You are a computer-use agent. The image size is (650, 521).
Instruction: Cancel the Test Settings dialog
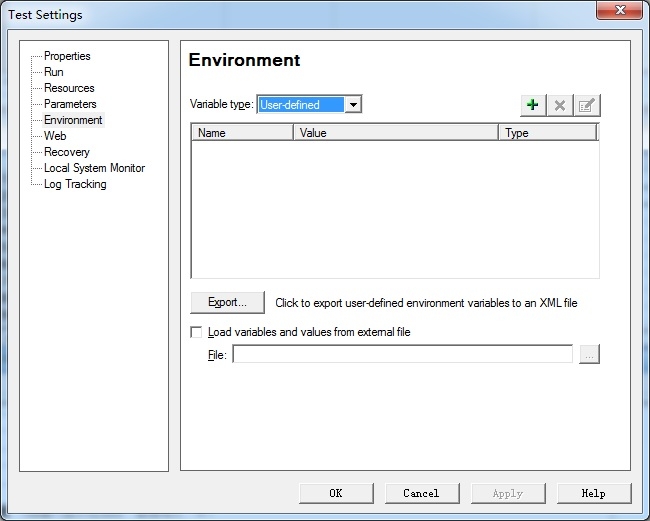(x=422, y=493)
